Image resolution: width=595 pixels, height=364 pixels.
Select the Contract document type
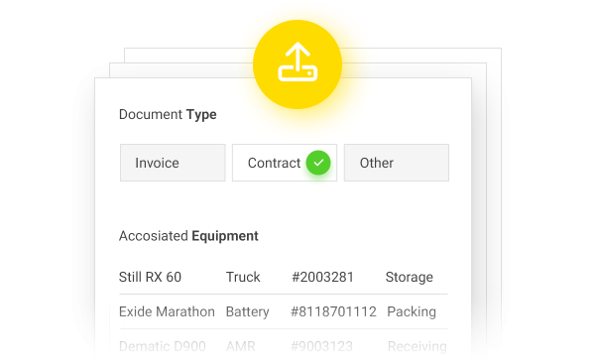click(x=285, y=163)
